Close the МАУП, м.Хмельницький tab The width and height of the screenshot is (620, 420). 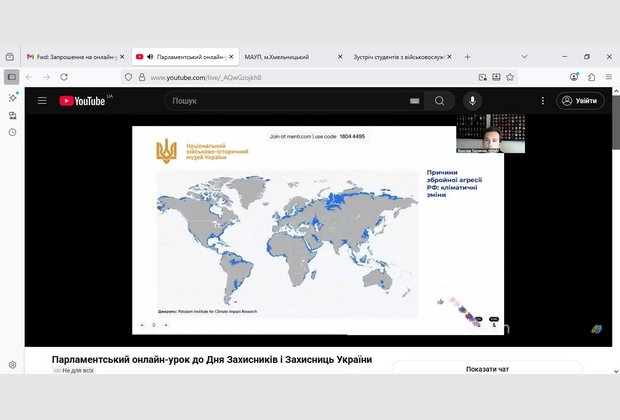pos(340,57)
